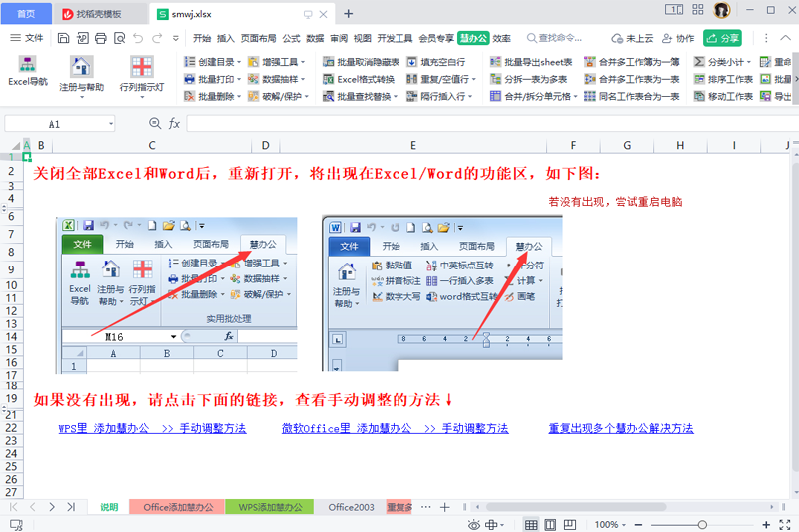Click the Excel导航 icon in ribbon
Screen dimensions: 799x532
(x=28, y=72)
